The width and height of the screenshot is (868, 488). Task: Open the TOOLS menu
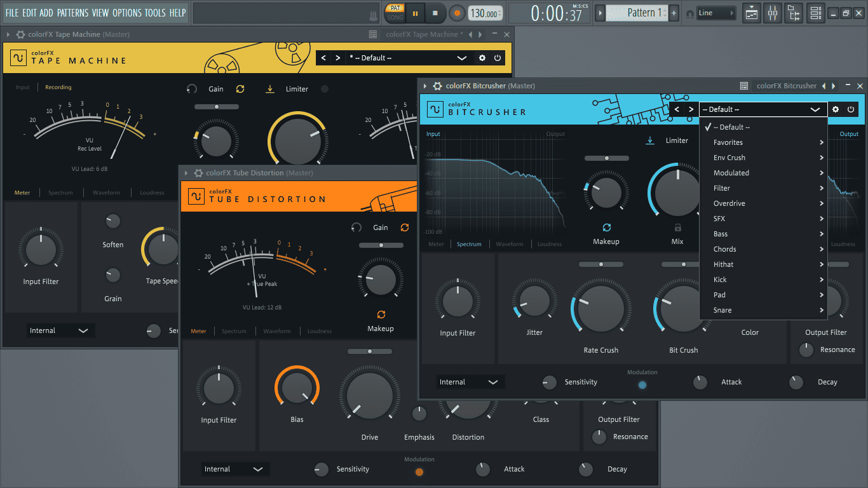click(x=155, y=13)
